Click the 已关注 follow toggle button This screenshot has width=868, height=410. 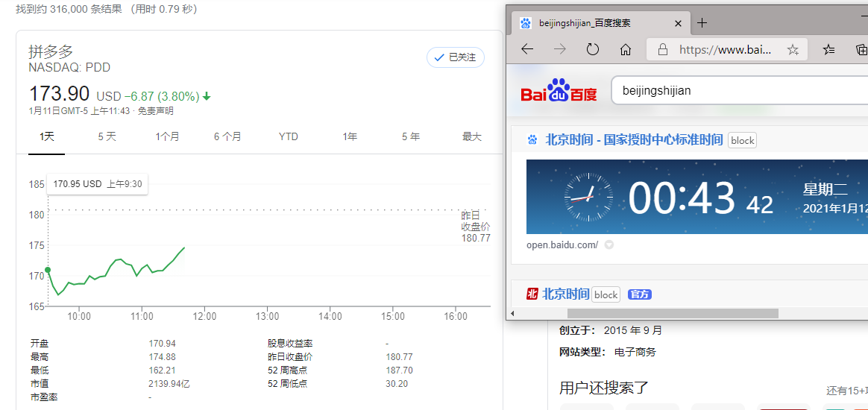pyautogui.click(x=456, y=57)
